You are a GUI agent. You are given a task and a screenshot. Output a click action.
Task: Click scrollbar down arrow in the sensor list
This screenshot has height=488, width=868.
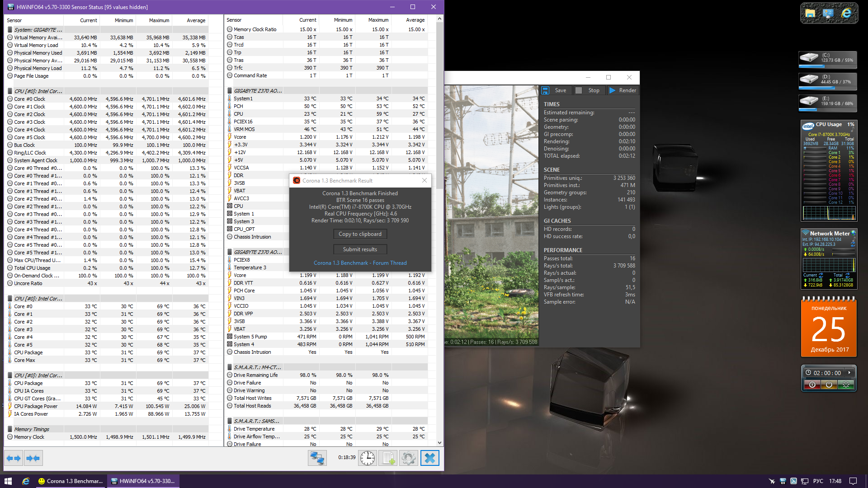tap(439, 443)
